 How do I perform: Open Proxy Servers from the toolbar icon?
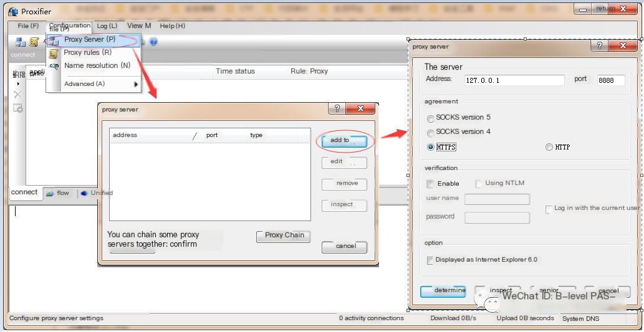(20, 42)
